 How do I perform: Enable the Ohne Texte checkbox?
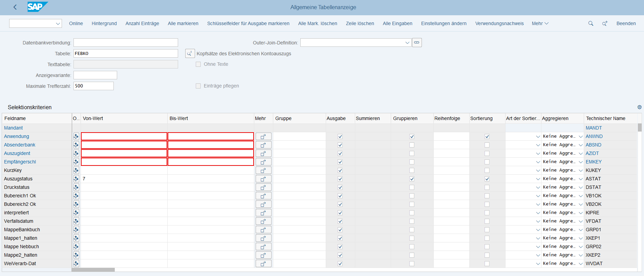[x=198, y=64]
